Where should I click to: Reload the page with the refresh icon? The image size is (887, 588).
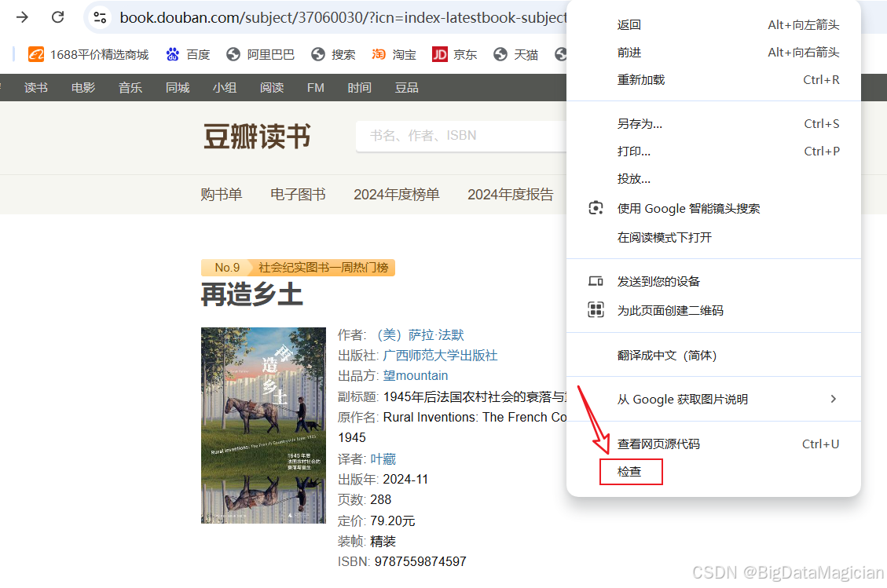(x=57, y=17)
